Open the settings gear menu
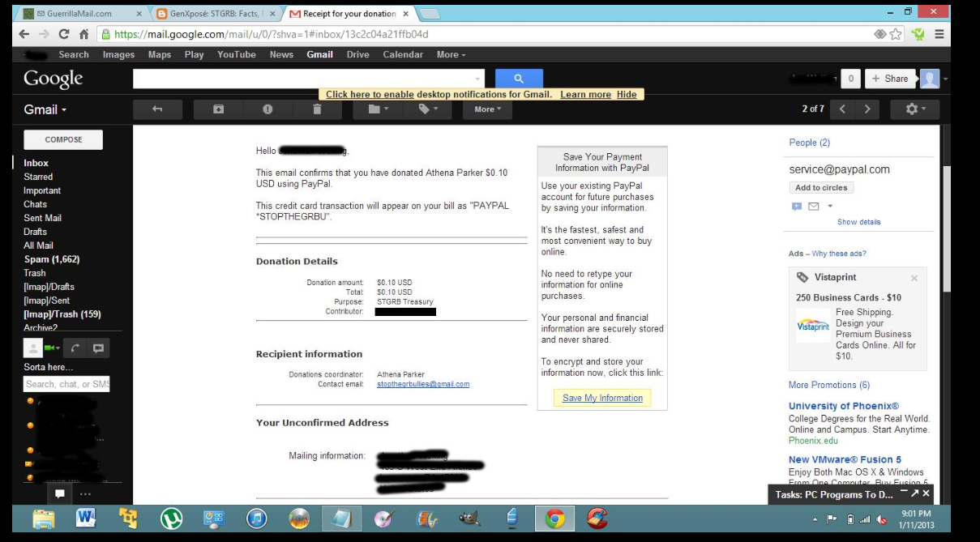The width and height of the screenshot is (980, 542). 914,109
